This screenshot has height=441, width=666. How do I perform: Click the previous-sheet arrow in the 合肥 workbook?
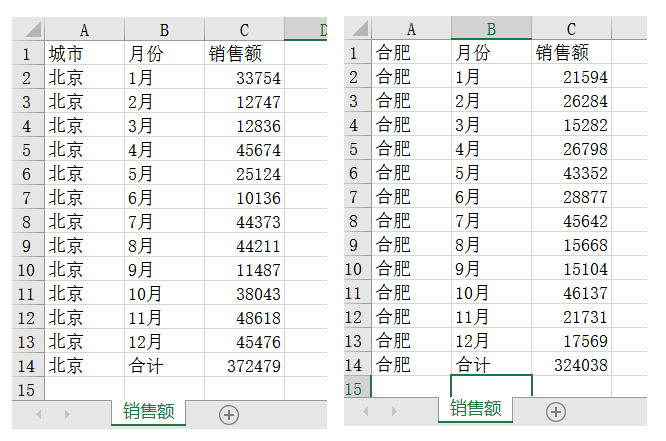tap(366, 411)
